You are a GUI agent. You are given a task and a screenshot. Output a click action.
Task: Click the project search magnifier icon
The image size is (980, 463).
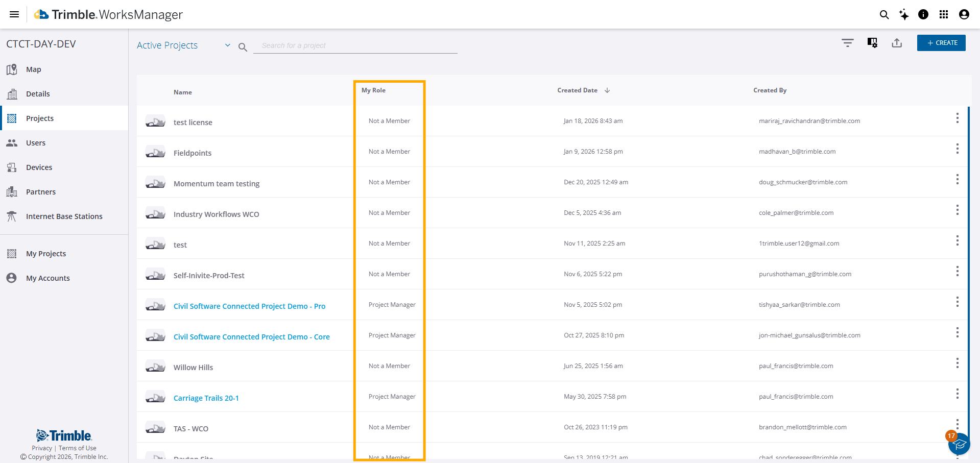(x=243, y=47)
